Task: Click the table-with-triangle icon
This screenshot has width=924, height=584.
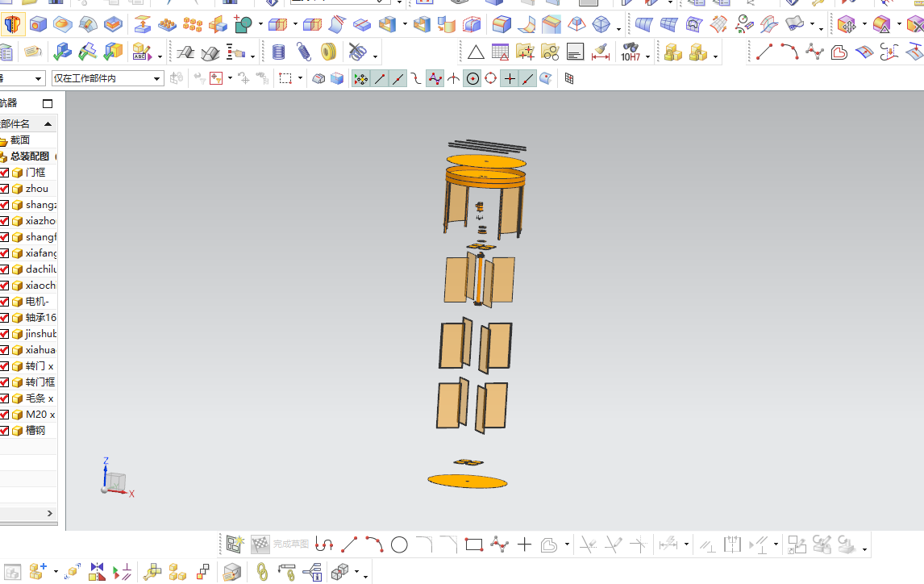Action: click(501, 52)
